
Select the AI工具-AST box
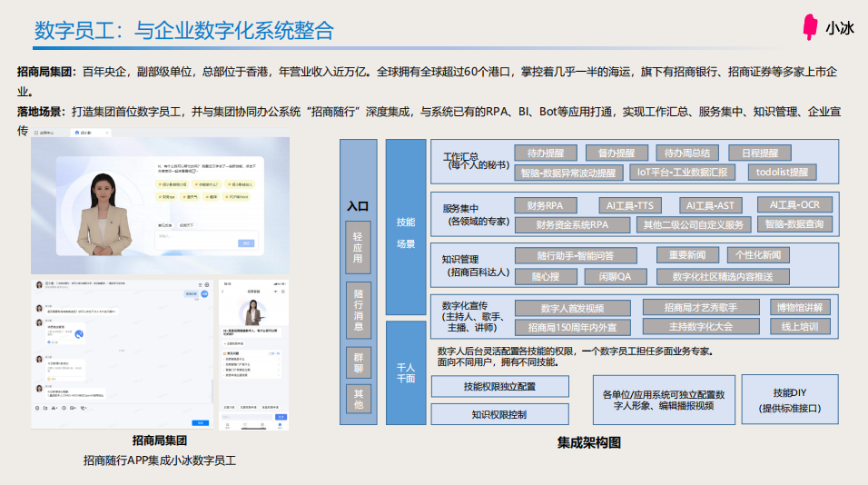click(710, 205)
